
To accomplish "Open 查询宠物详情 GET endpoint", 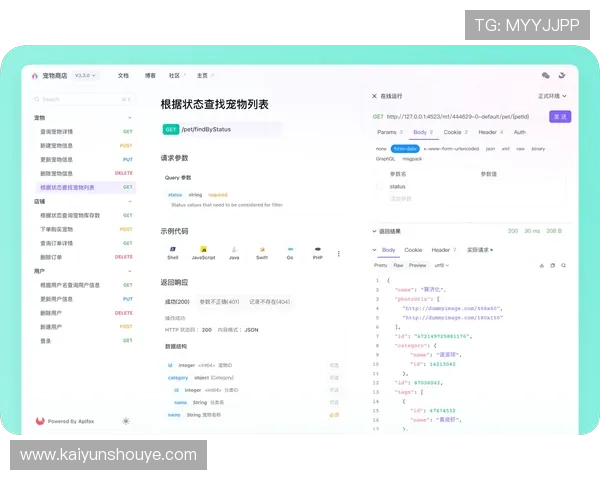I will coord(86,132).
